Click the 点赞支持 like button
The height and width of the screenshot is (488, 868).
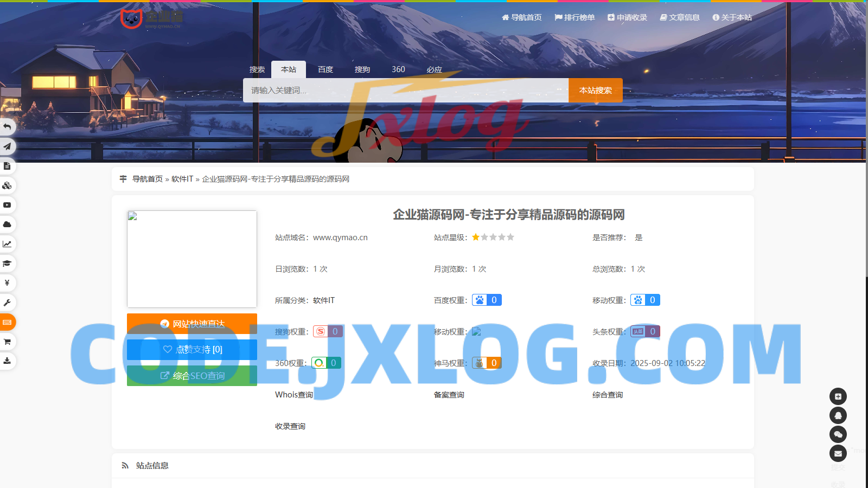point(192,350)
